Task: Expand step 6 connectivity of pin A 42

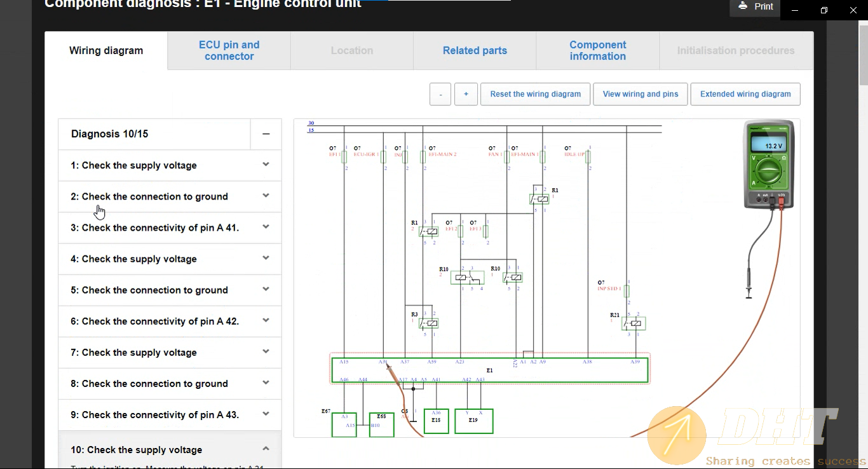Action: point(170,321)
